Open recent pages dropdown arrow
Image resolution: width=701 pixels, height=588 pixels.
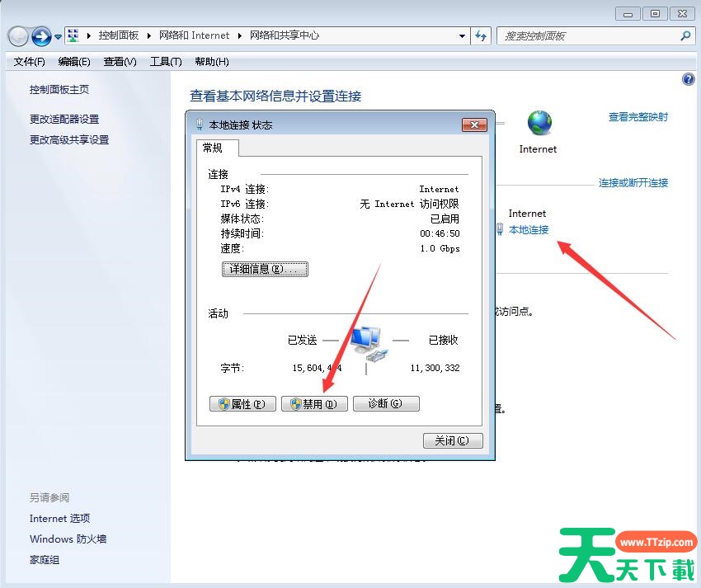pyautogui.click(x=59, y=37)
